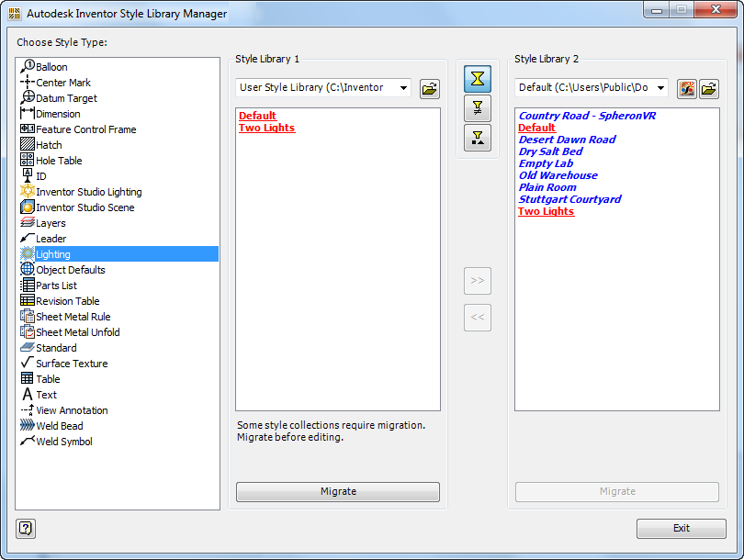Select Default in Style Library 2
This screenshot has height=560, width=744.
pos(536,128)
